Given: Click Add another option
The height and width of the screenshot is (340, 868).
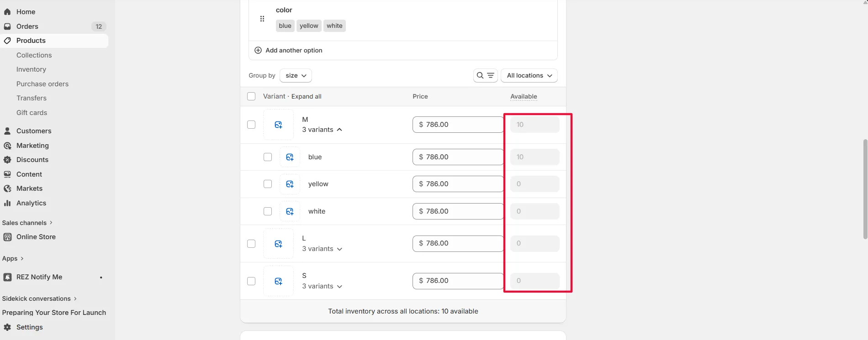Looking at the screenshot, I should tap(288, 50).
